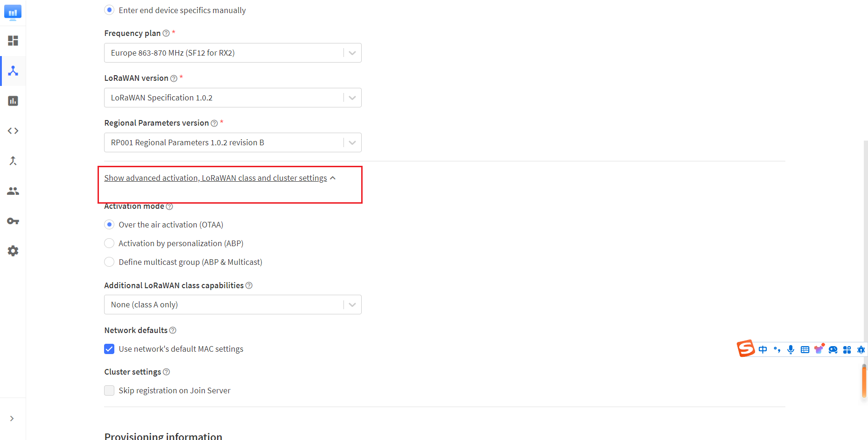
Task: Select Define multicast group radio option
Action: [x=109, y=262]
